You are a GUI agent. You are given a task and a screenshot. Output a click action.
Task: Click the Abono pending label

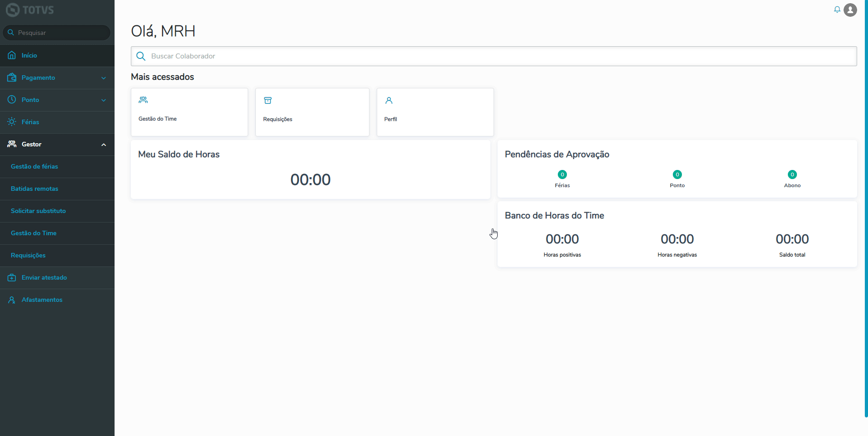(792, 185)
